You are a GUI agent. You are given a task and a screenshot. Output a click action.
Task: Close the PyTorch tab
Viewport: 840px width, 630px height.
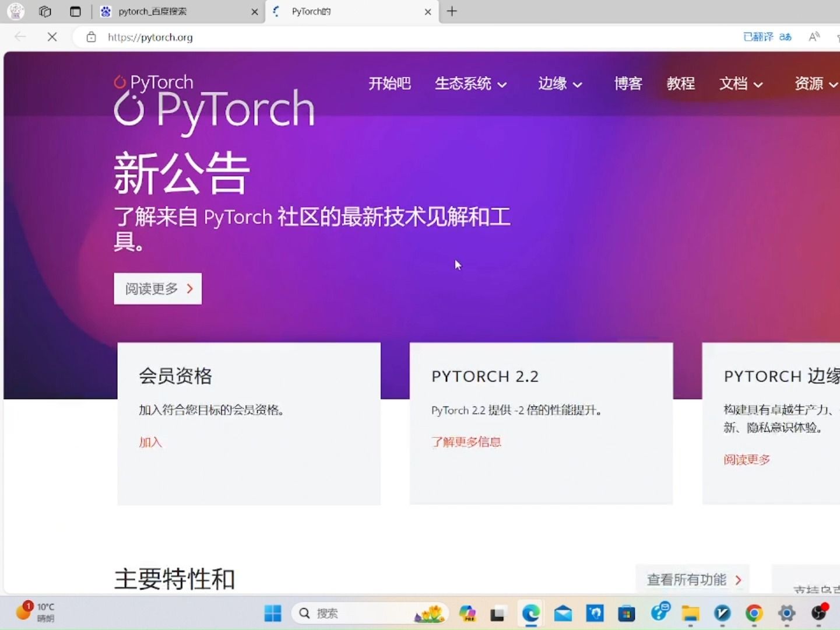tap(428, 12)
